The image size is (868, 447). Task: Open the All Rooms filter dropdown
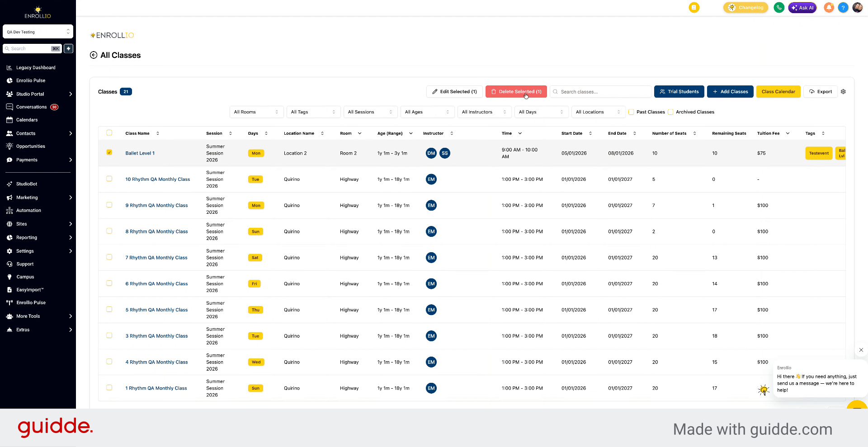[x=256, y=112]
